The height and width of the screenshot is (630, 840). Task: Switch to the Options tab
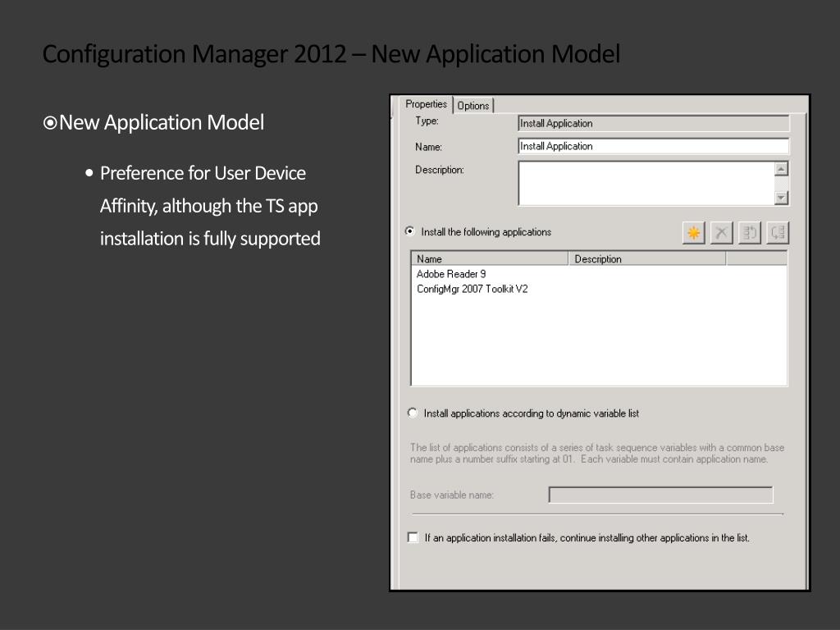[473, 106]
